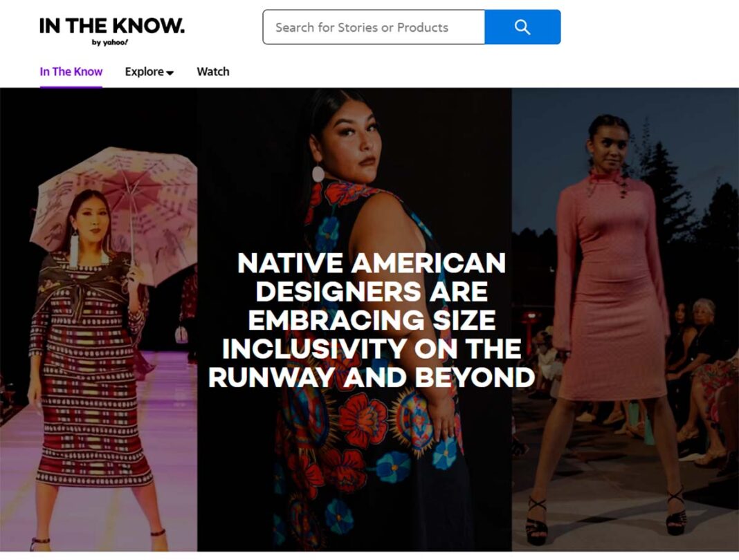This screenshot has width=739, height=560.
Task: Open the Explore menu label
Action: click(144, 72)
